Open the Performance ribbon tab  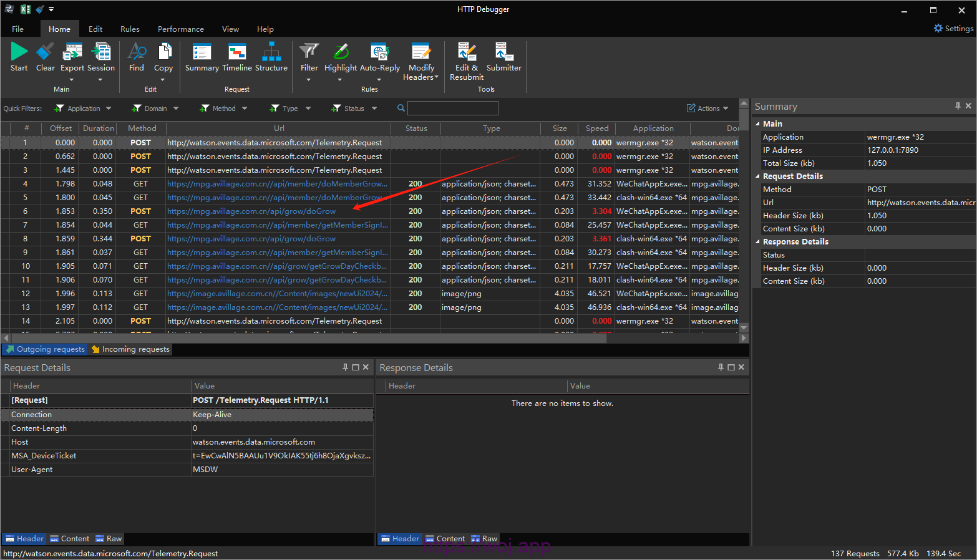180,29
